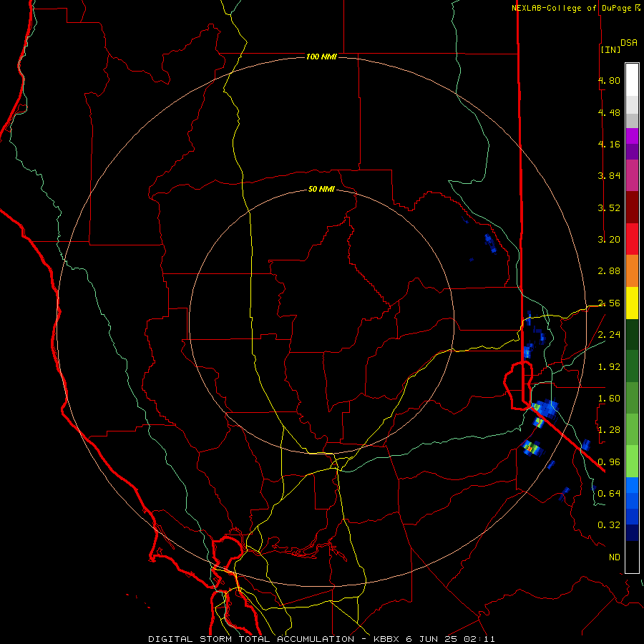The width and height of the screenshot is (644, 644).
Task: Click the '1.60' legend value
Action: [x=610, y=399]
